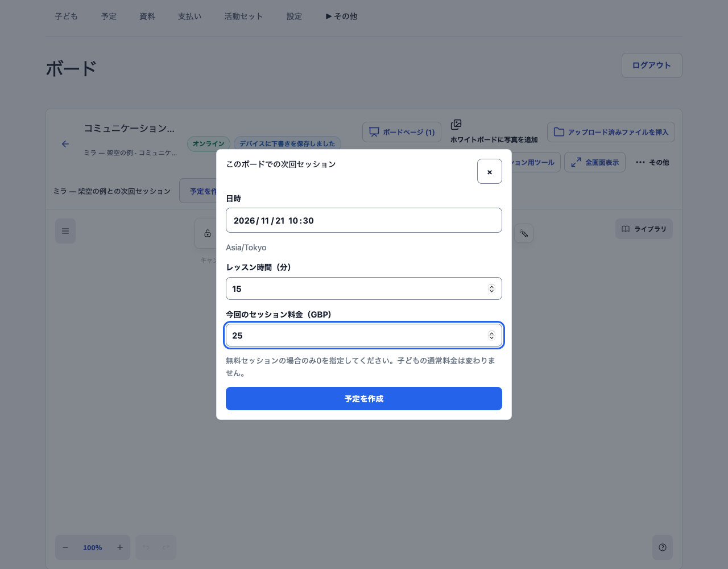
Task: Click the ログアウト button
Action: 652,65
